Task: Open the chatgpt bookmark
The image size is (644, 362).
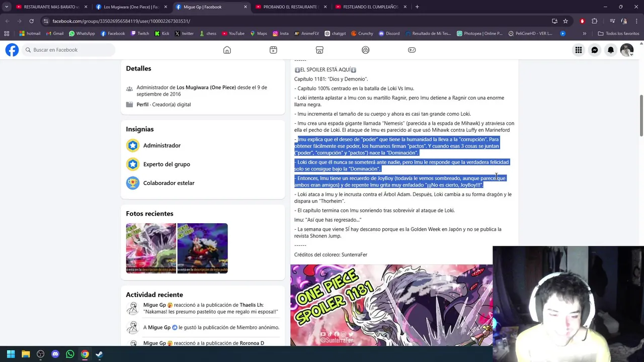Action: 335,34
